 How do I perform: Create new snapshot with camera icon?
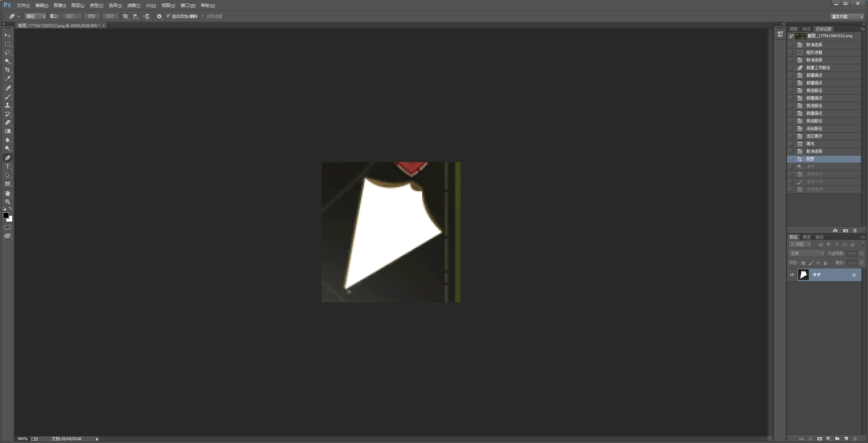click(x=846, y=231)
